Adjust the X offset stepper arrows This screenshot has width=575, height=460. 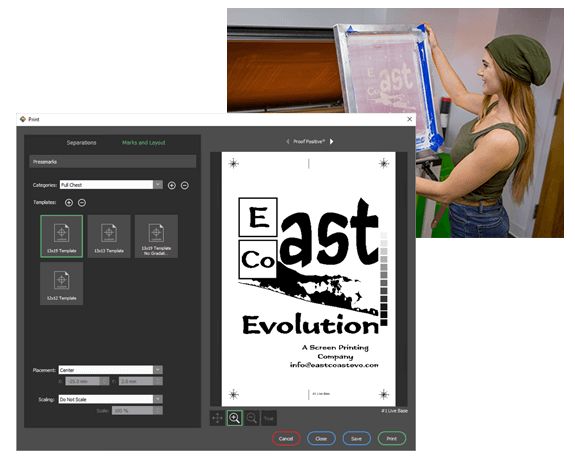(105, 381)
